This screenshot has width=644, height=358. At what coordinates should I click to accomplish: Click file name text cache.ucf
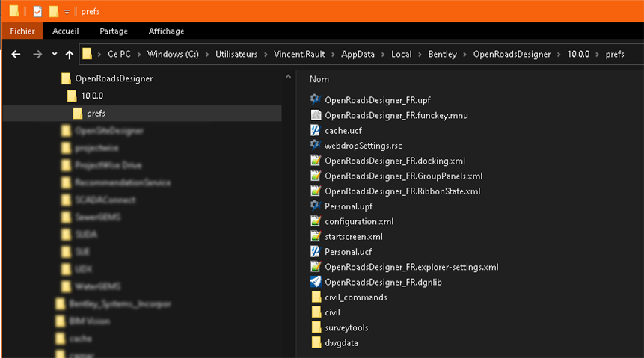[x=343, y=131]
